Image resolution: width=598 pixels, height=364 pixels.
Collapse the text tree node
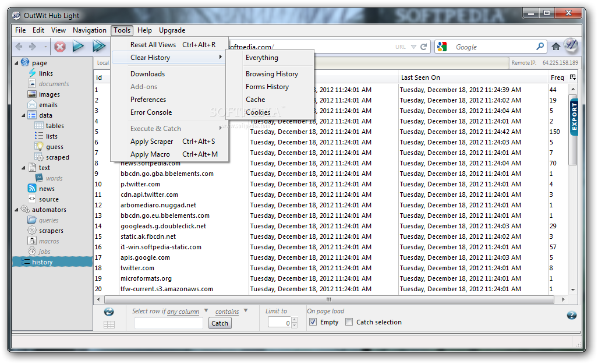(23, 168)
